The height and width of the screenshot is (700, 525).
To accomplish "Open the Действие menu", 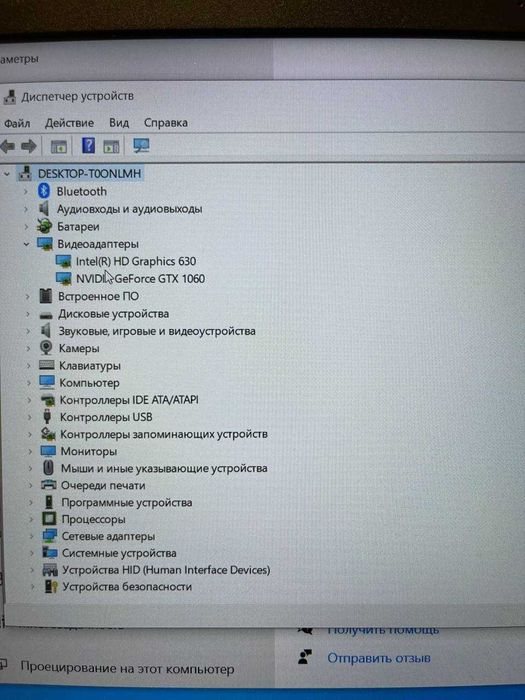I will pyautogui.click(x=69, y=123).
